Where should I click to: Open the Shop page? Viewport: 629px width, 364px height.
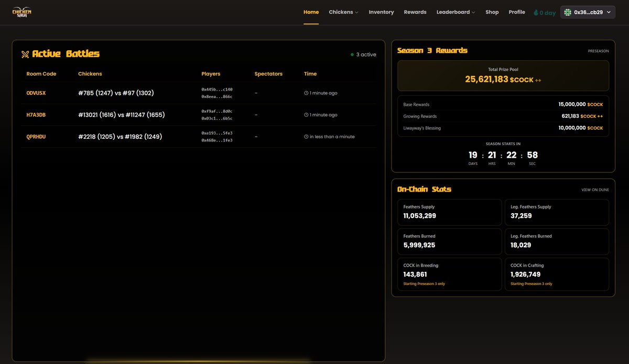492,12
